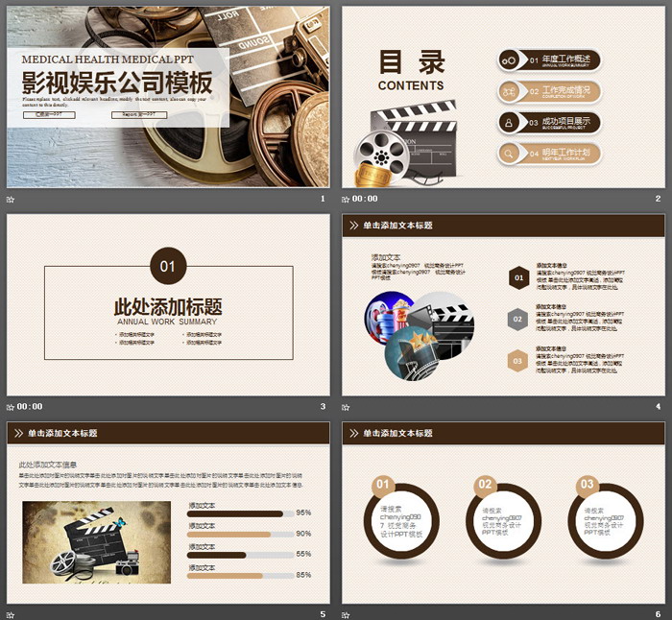
Task: Click the 单击添加文本标题 header on slide 4
Action: pyautogui.click(x=397, y=226)
